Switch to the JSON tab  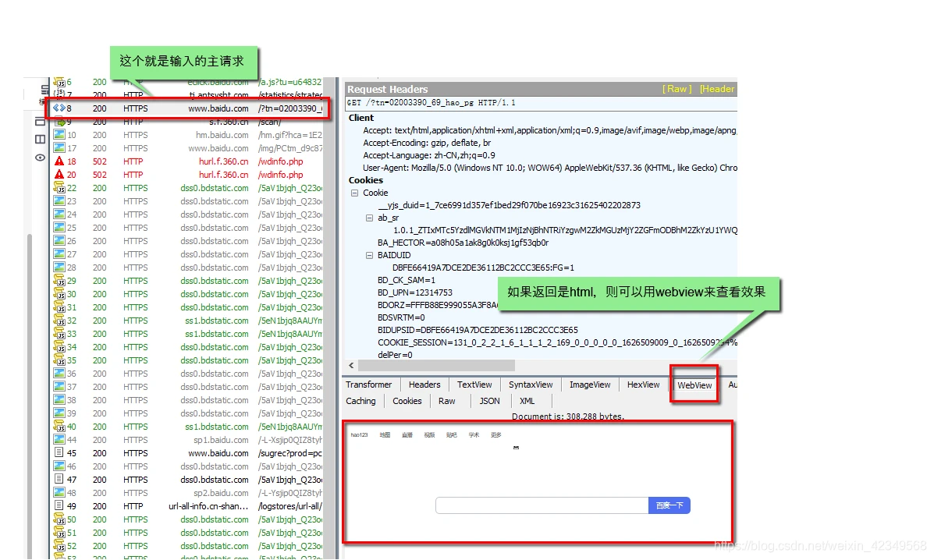coord(490,401)
